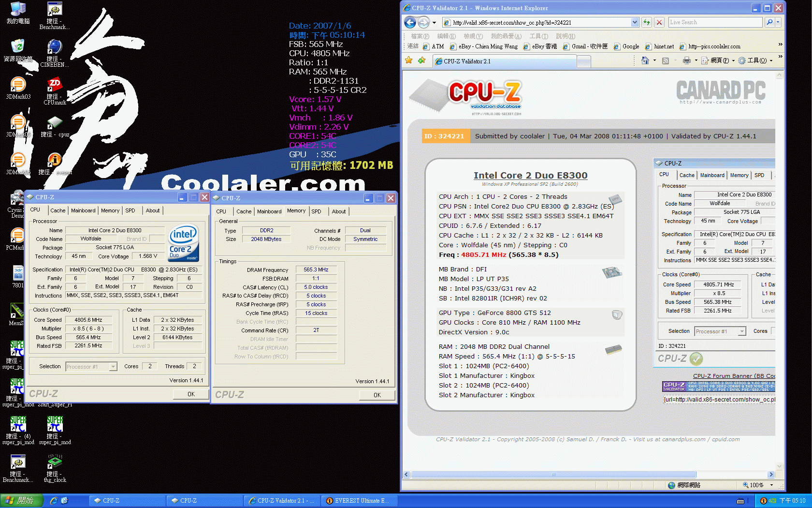Viewport: 812px width, 508px height.
Task: Click the IE Home icon
Action: pos(645,60)
